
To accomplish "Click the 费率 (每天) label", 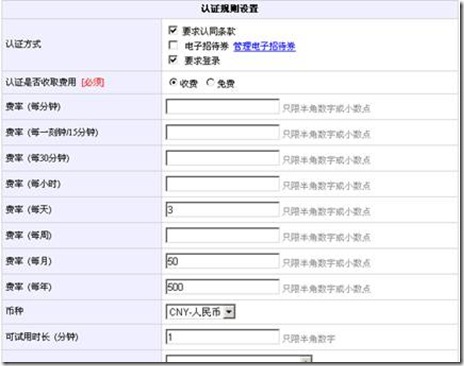I will [x=29, y=210].
